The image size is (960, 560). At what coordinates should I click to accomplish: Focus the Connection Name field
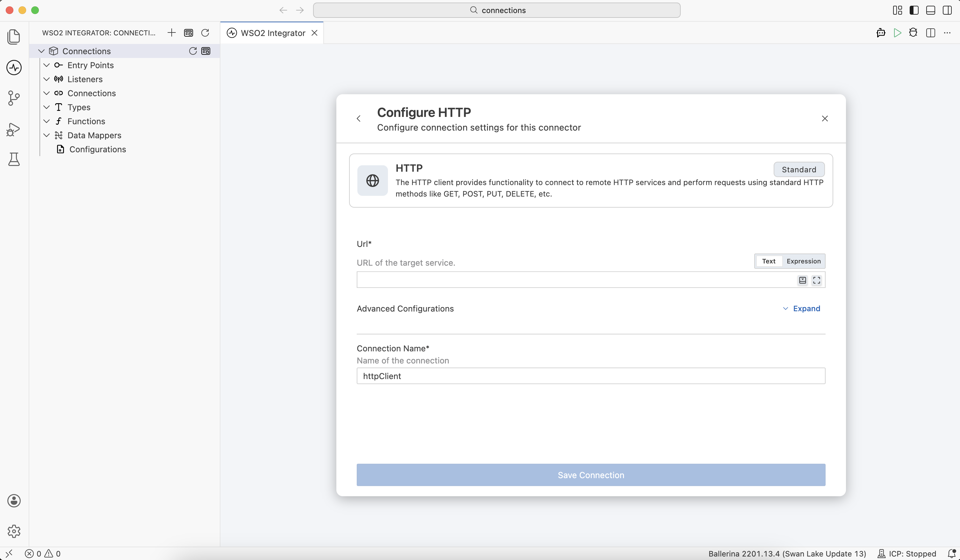pyautogui.click(x=591, y=376)
